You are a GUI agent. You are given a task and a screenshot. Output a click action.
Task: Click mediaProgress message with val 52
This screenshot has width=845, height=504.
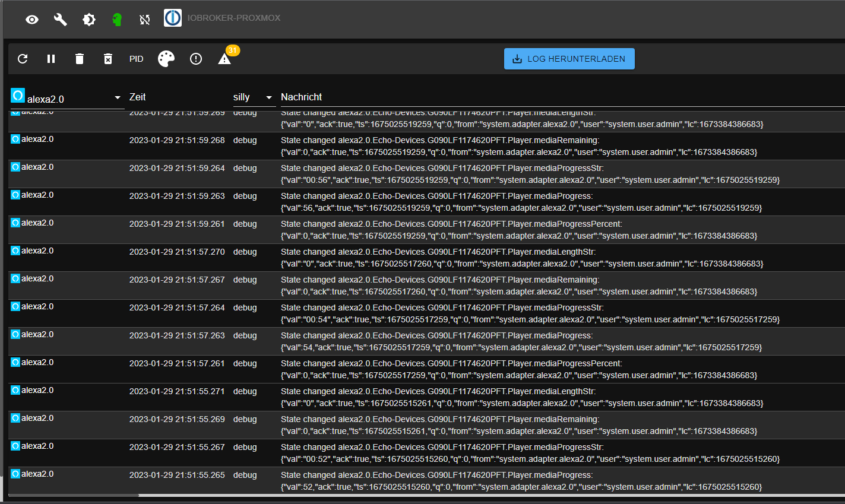[521, 481]
